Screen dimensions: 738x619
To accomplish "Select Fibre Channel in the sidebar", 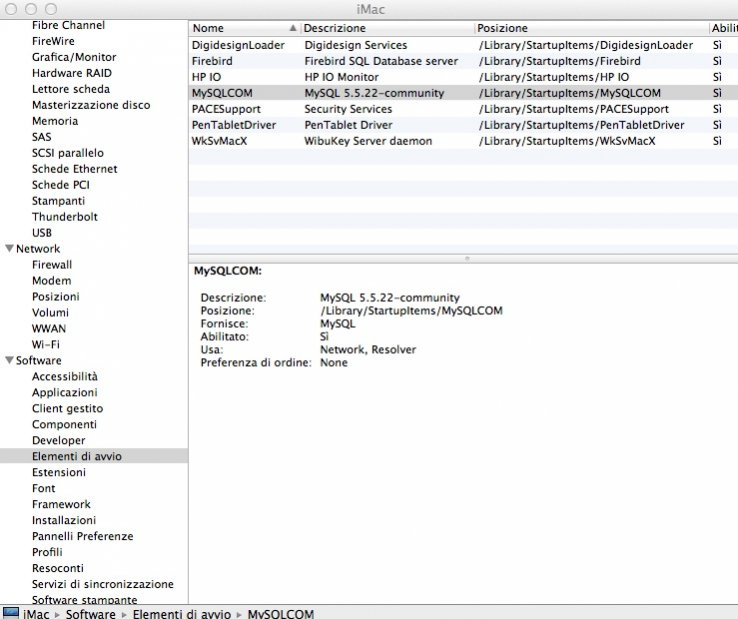I will click(x=68, y=25).
